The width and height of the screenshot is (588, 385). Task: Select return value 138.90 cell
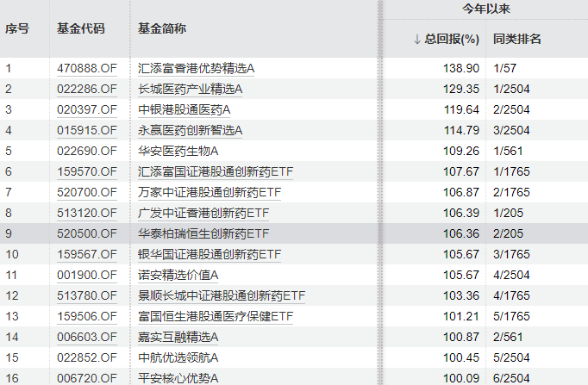coord(464,67)
